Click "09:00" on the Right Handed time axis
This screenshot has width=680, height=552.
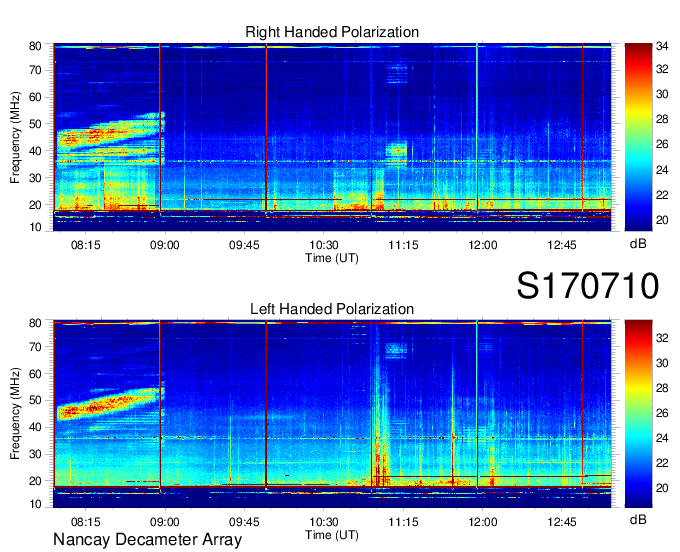tap(165, 245)
